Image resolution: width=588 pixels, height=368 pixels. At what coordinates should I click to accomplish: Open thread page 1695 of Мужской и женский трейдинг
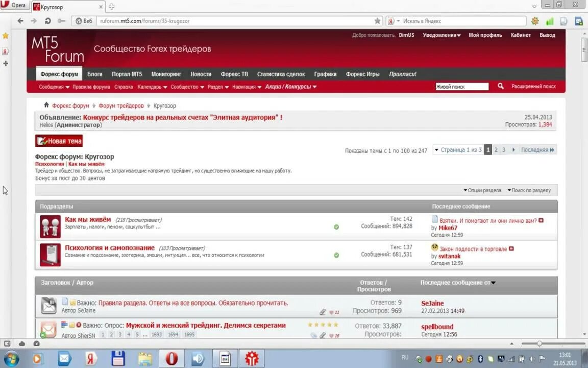tap(189, 334)
